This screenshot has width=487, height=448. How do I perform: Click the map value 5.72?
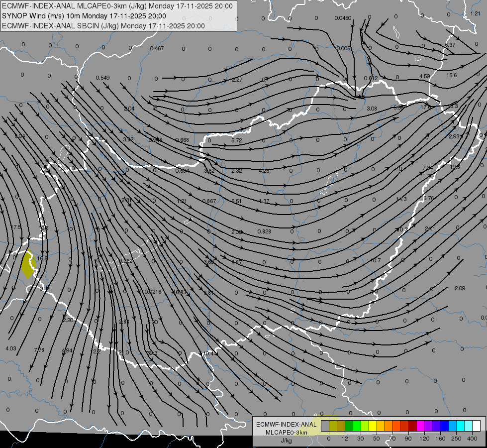(237, 140)
